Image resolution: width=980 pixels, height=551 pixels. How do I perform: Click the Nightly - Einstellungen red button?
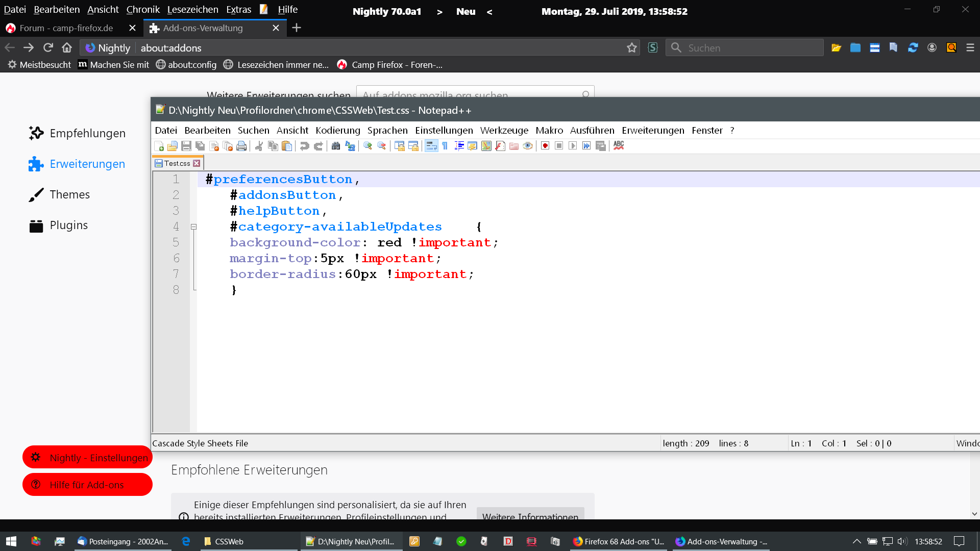click(x=87, y=458)
